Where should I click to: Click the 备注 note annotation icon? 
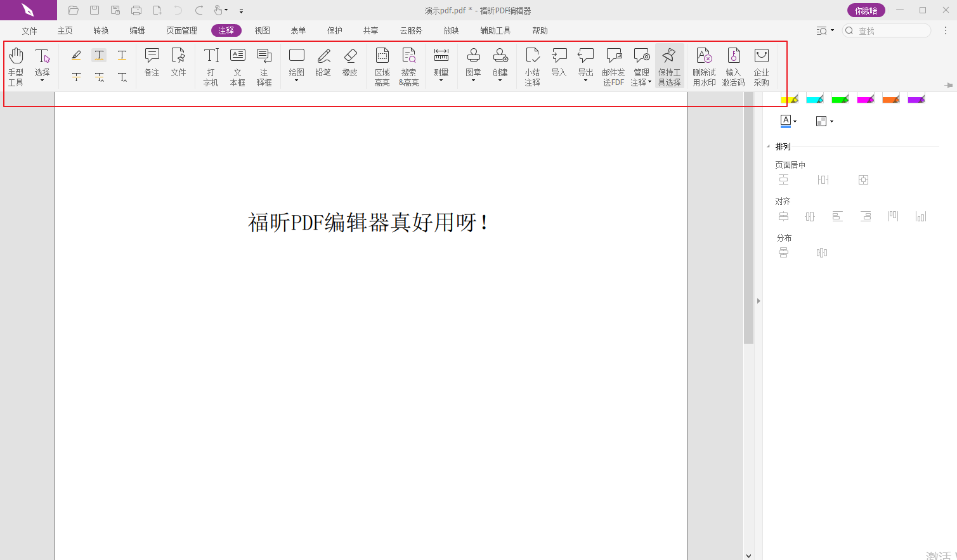click(152, 63)
